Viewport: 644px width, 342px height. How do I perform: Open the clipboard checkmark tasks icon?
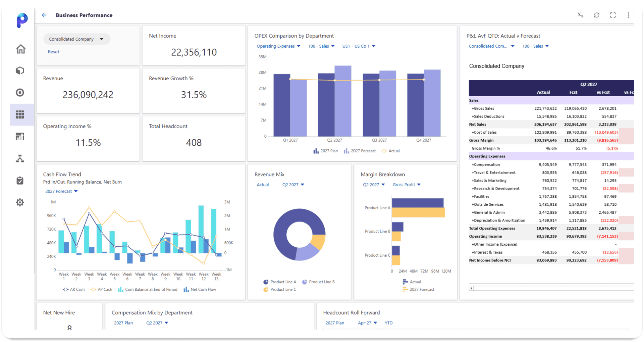point(20,181)
